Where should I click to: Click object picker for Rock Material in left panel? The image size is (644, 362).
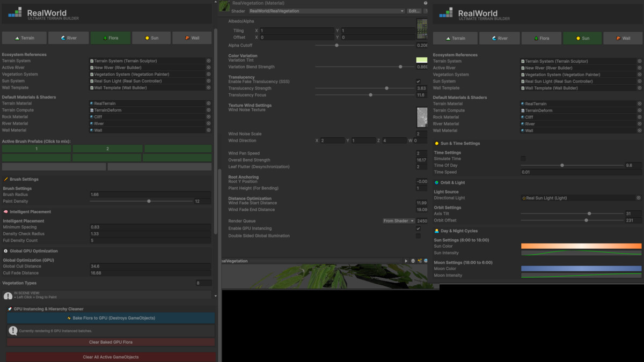click(x=209, y=117)
